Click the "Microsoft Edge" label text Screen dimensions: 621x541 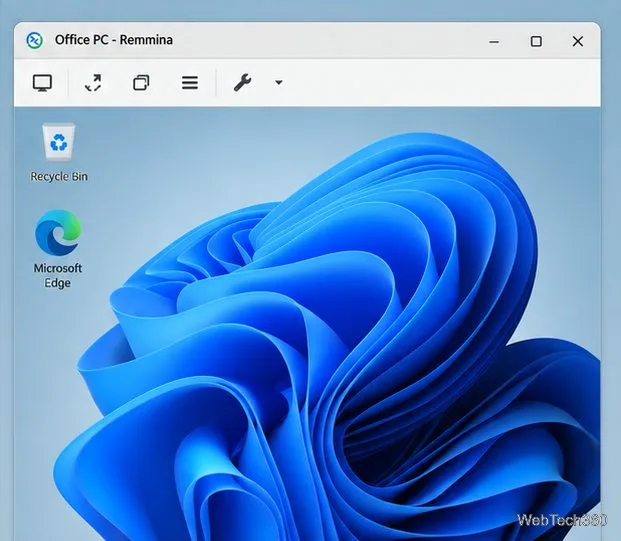click(58, 276)
